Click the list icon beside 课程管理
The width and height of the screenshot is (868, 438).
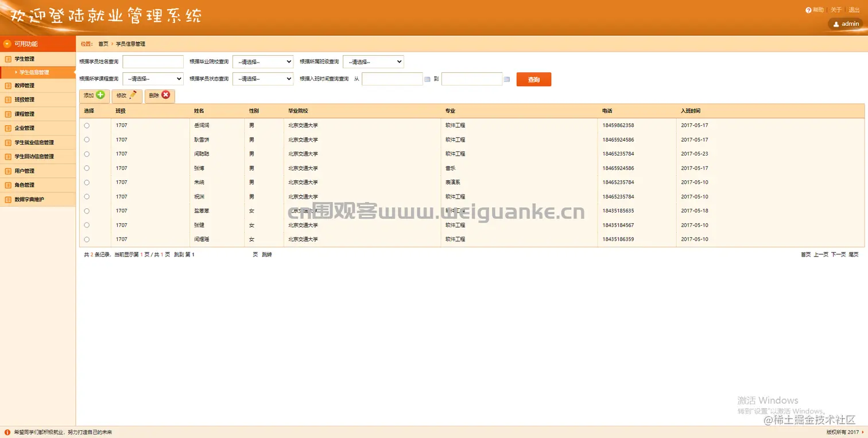point(8,114)
